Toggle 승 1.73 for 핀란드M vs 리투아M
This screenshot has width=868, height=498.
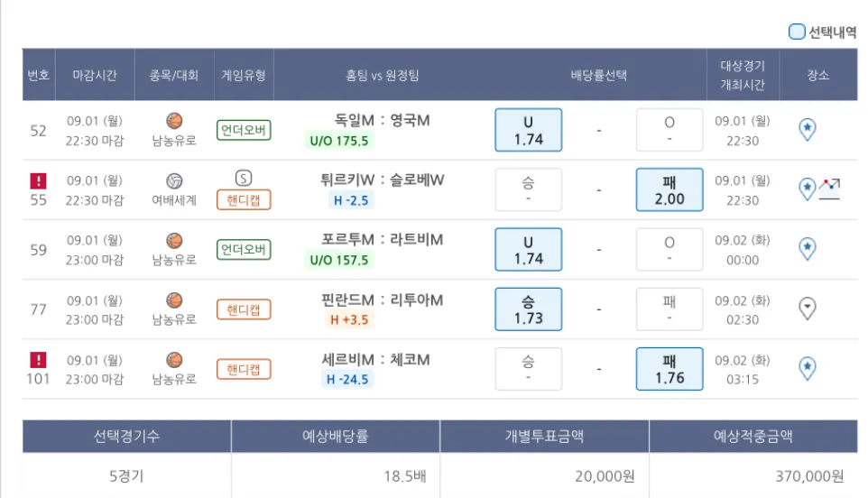coord(529,309)
